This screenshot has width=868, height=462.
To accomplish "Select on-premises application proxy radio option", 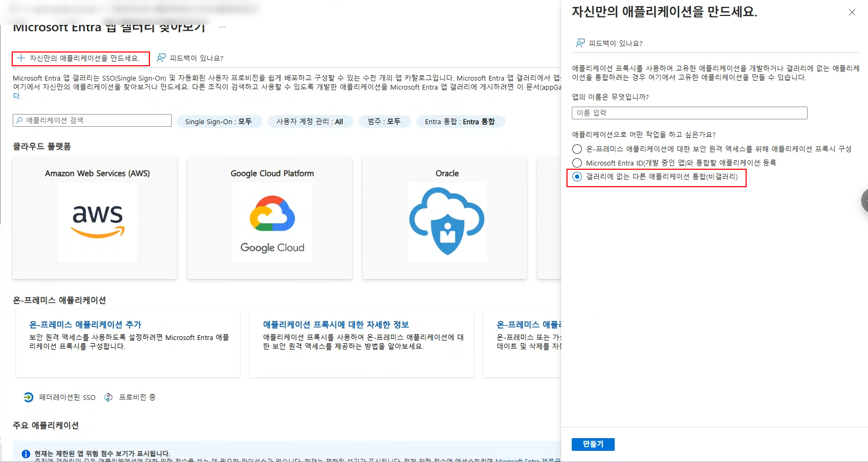I will 577,149.
